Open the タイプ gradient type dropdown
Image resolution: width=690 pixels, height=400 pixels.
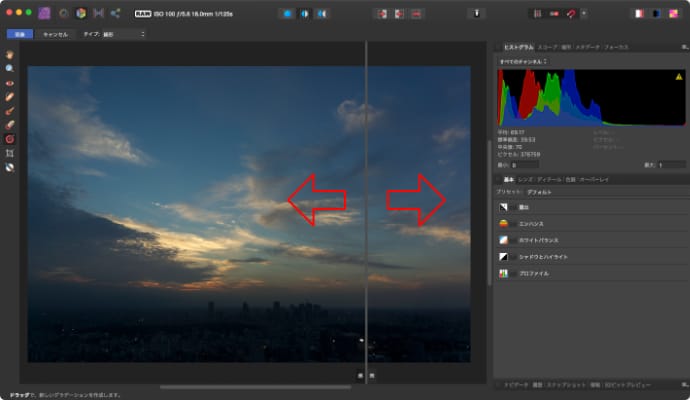click(115, 34)
